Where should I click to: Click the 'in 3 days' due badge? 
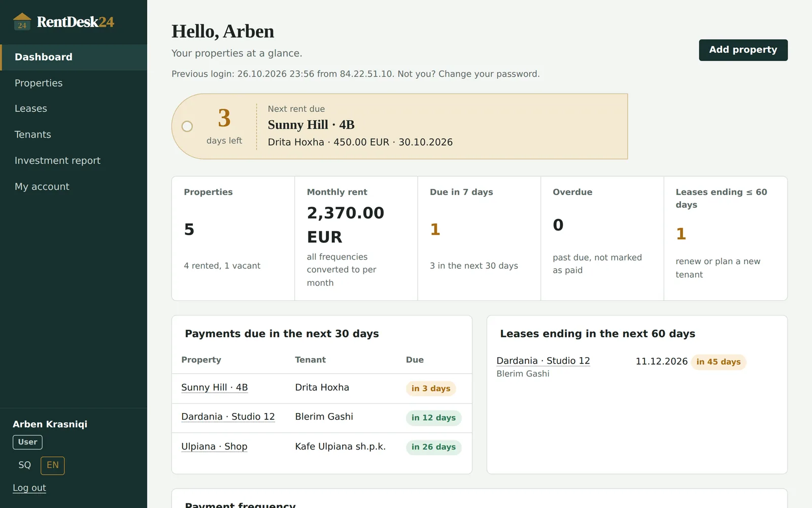coord(431,389)
